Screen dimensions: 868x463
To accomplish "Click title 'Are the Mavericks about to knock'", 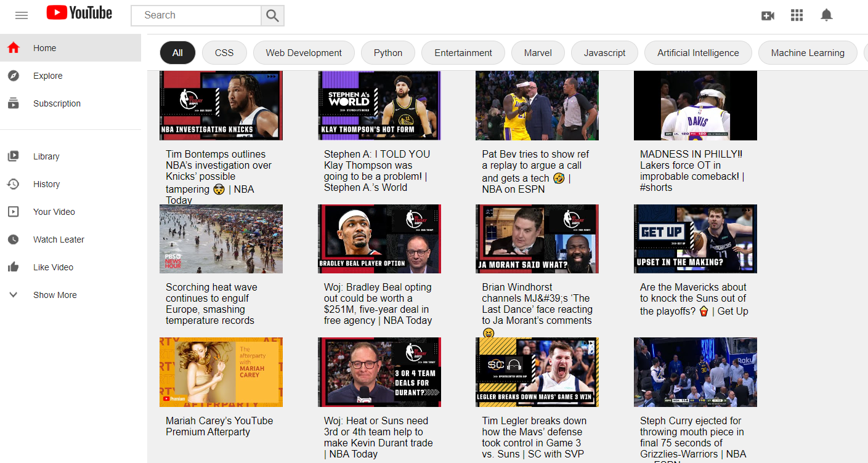I will click(694, 299).
